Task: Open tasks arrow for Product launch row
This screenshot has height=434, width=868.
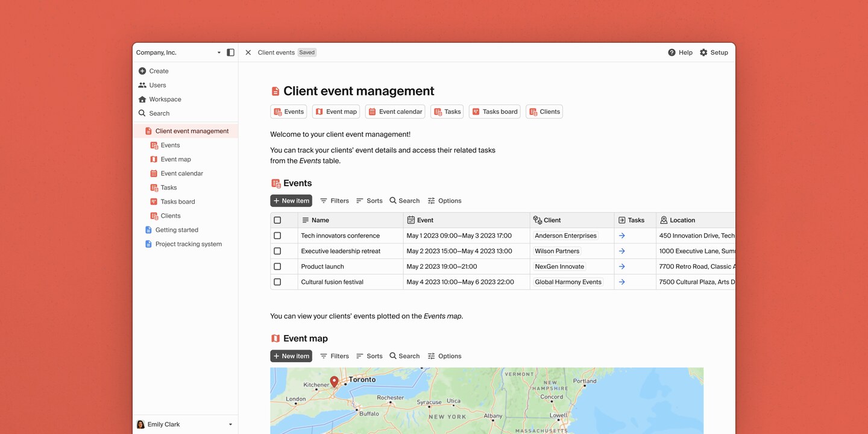Action: click(x=621, y=266)
